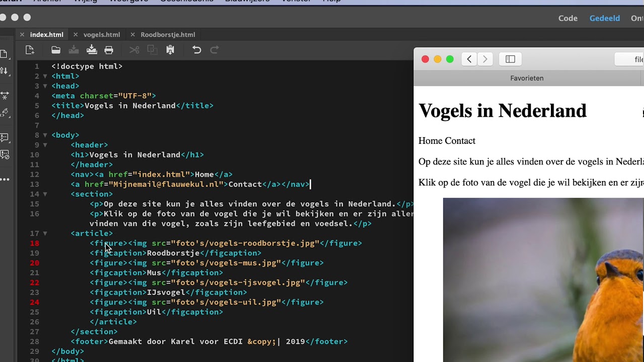Go back in the Safari window
The height and width of the screenshot is (362, 644).
click(x=469, y=59)
